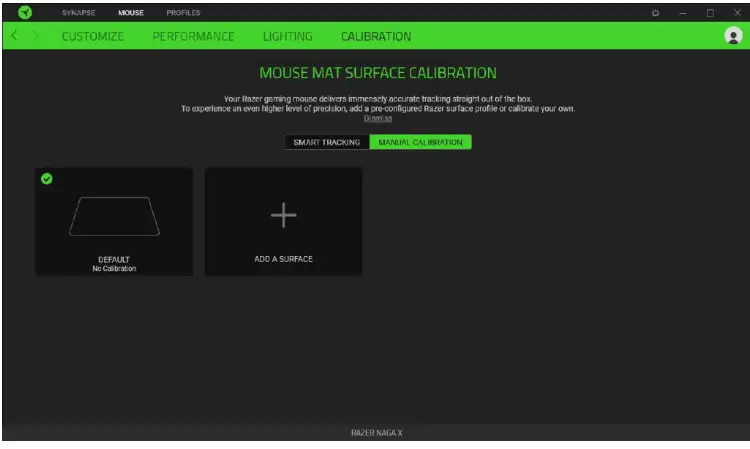
Task: Switch to the Performance tab
Action: (193, 36)
